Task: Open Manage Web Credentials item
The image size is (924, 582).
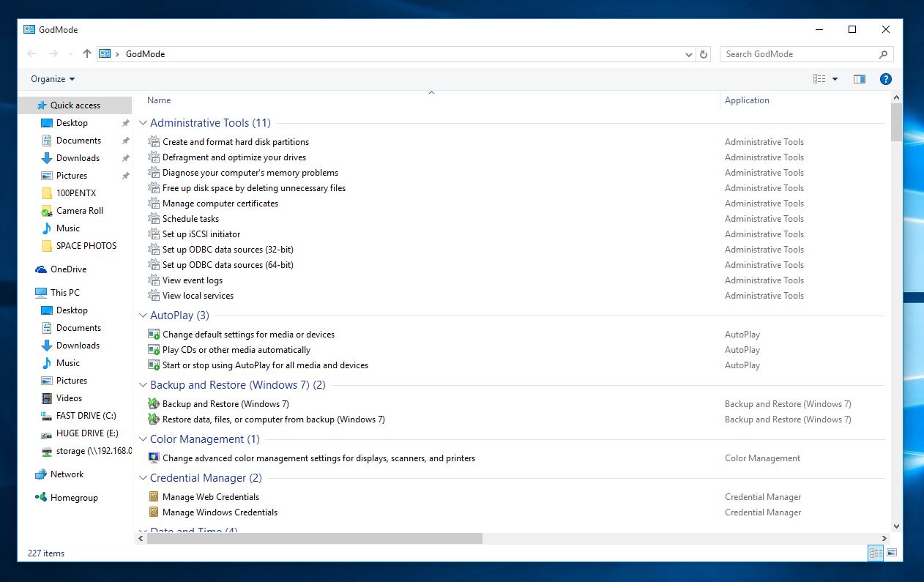Action: point(211,497)
